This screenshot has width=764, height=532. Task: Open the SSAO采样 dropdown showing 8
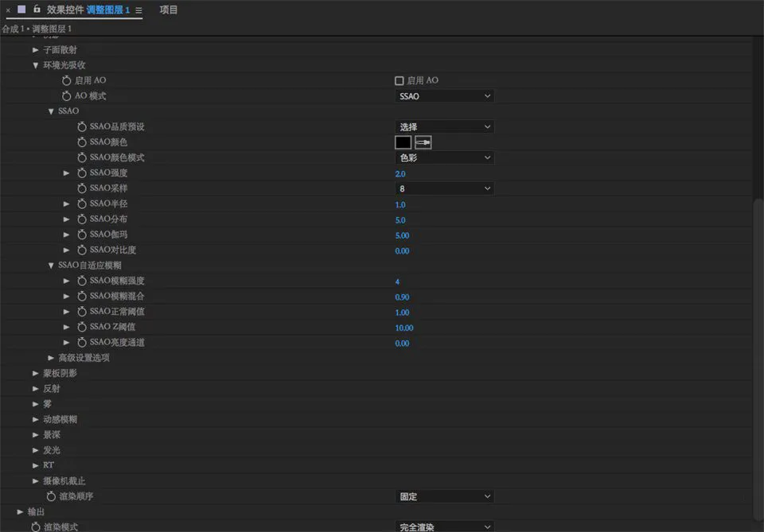[444, 188]
